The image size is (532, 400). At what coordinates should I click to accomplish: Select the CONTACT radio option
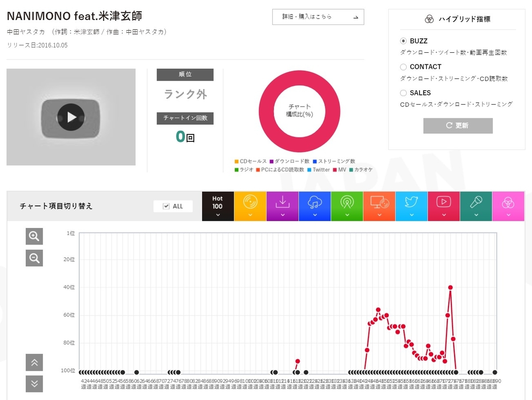pos(403,67)
